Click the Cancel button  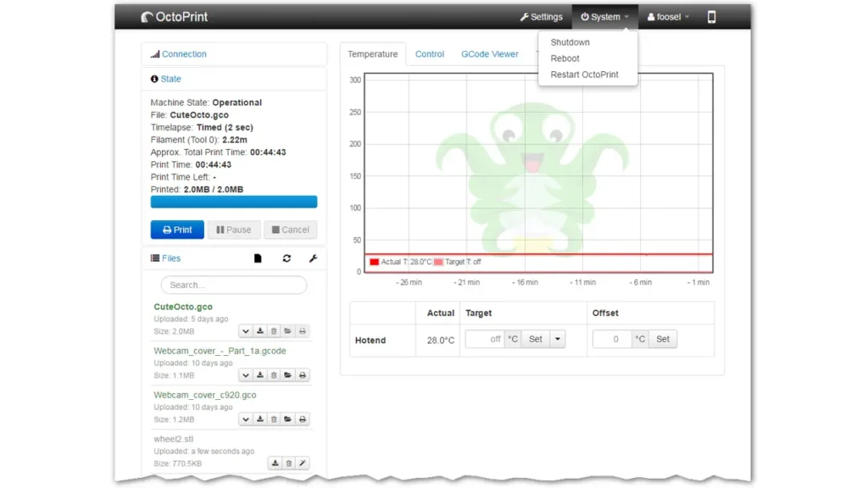coord(290,230)
